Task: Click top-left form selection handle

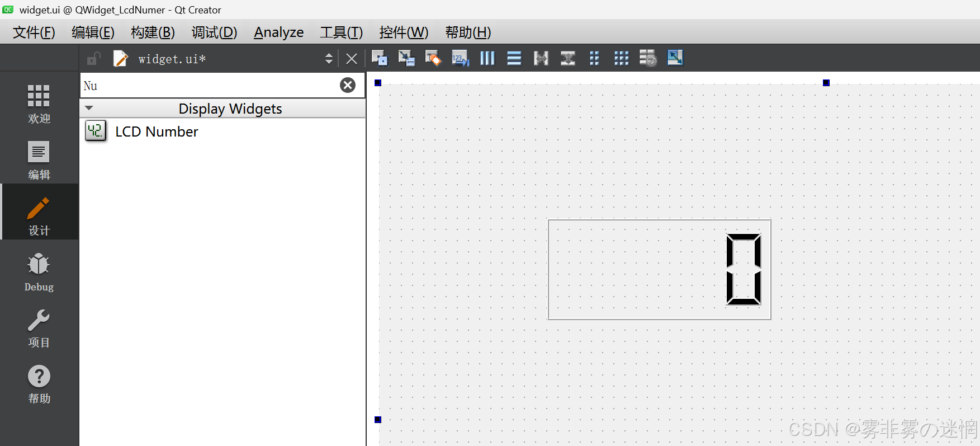Action: click(378, 83)
